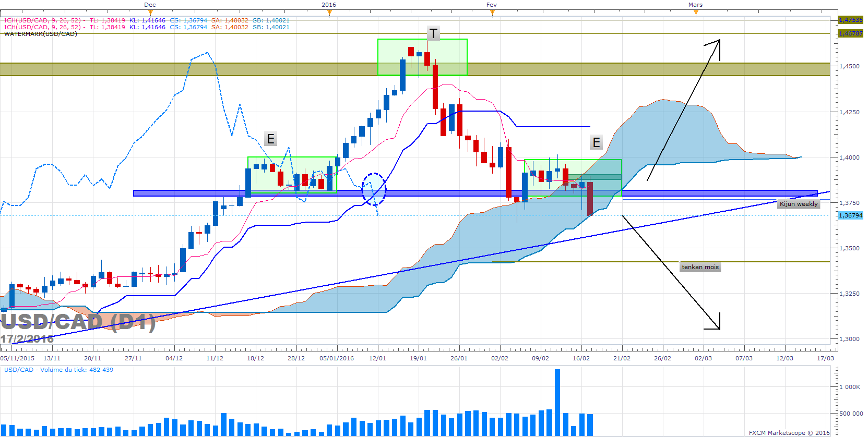
Task: Click the 05/01/2016 date label
Action: (x=337, y=358)
